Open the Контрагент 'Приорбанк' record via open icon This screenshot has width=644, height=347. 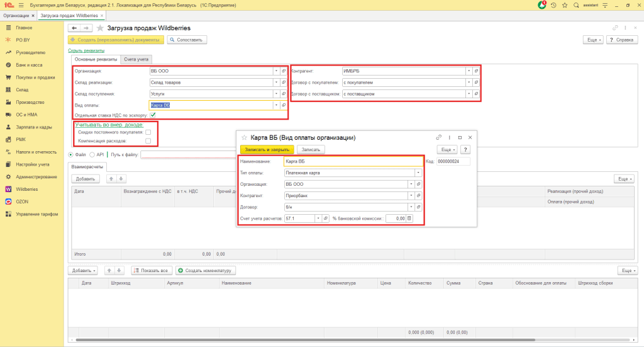(419, 196)
